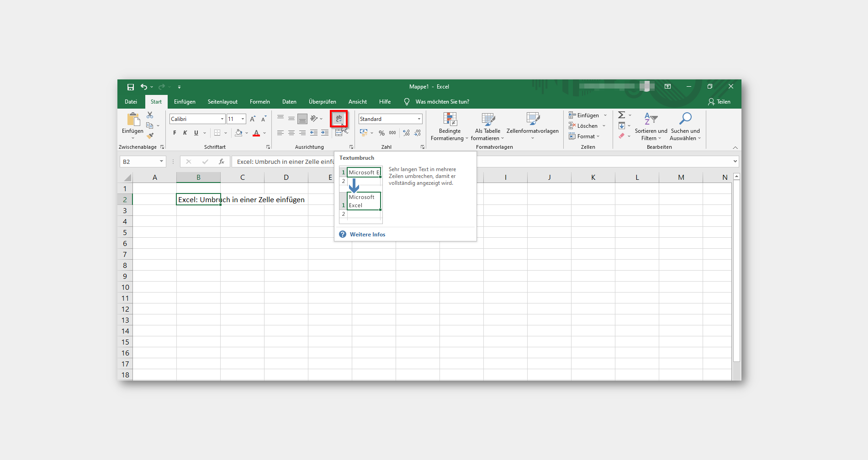Switch to the Seitenlayout tab
Screen dimensions: 868x460
(222, 102)
